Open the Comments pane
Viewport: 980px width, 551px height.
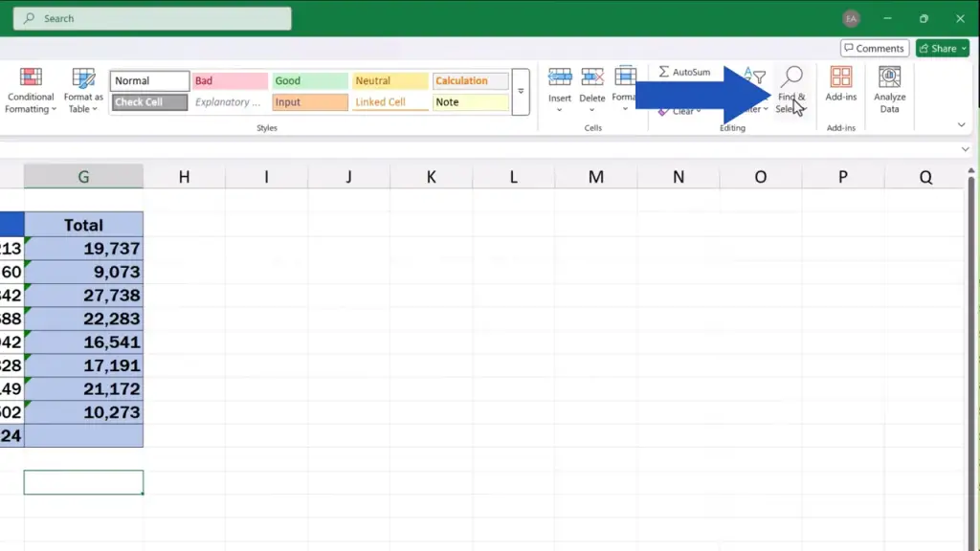tap(874, 48)
